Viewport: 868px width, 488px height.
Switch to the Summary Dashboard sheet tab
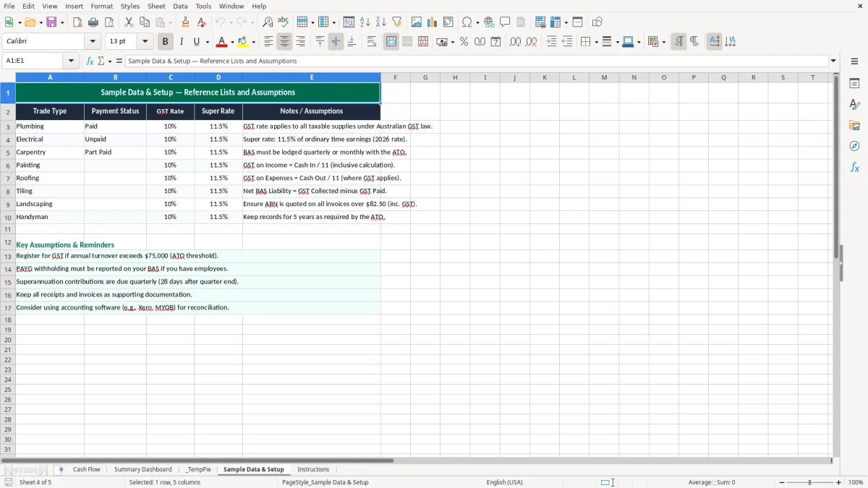point(143,470)
